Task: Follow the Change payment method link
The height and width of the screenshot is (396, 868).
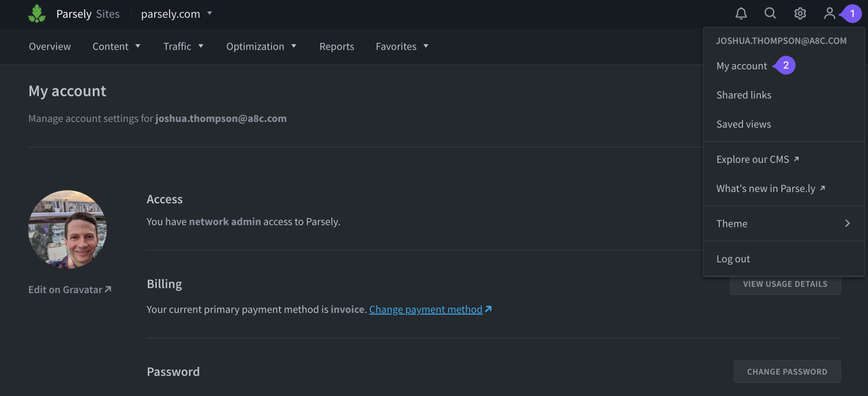Action: coord(426,309)
